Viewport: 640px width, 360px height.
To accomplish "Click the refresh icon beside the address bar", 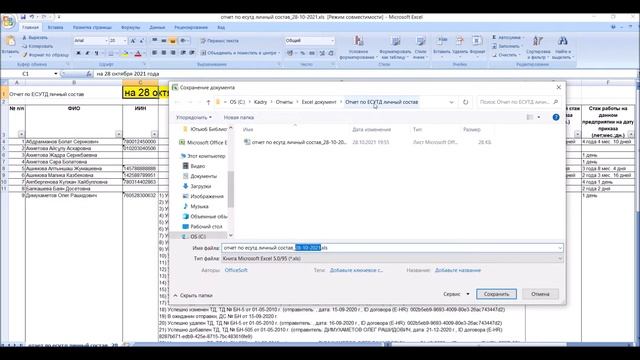I will coord(465,102).
